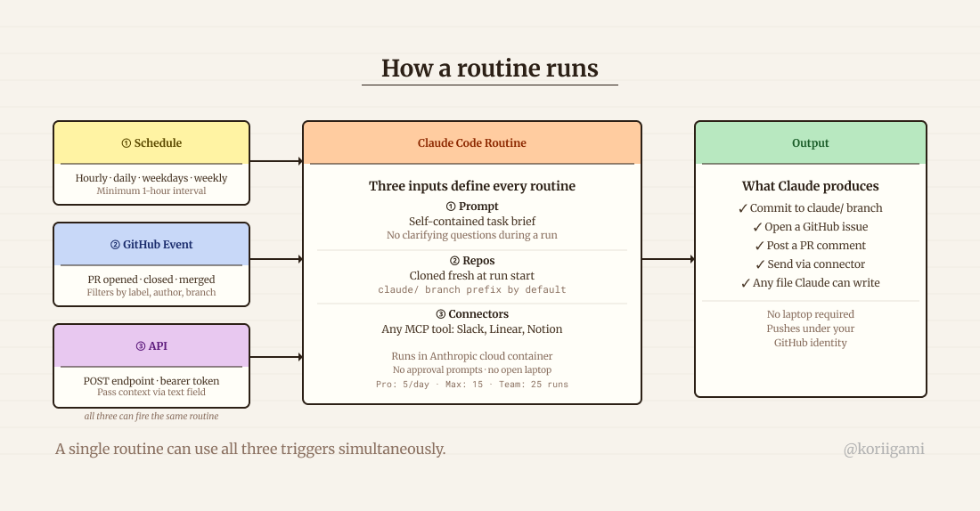Click 'No approval prompts · no open laptop'
Viewport: 980px width, 511px height.
[472, 369]
